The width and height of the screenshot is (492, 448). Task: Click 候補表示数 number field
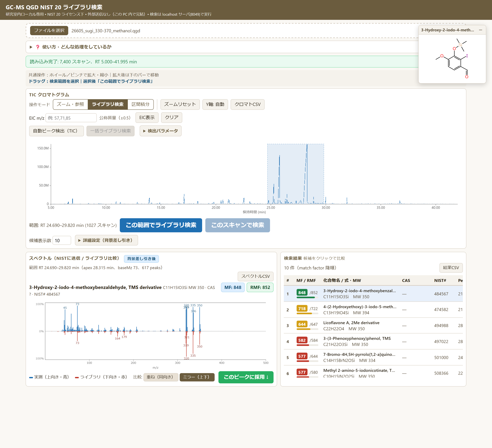click(x=62, y=241)
